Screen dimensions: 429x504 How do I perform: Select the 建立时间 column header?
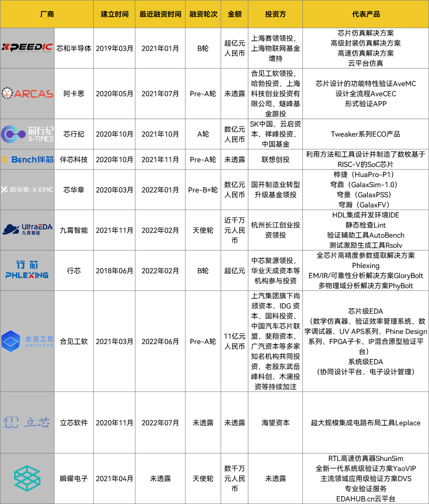click(114, 14)
